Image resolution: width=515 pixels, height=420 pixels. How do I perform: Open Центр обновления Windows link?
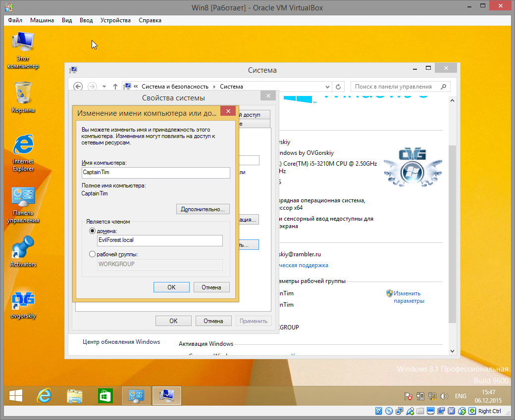point(121,341)
